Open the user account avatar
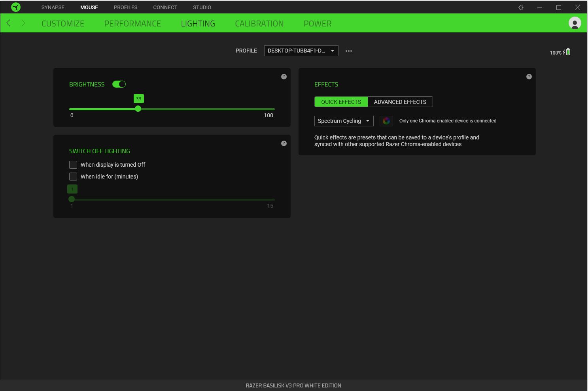Image resolution: width=588 pixels, height=391 pixels. [575, 23]
